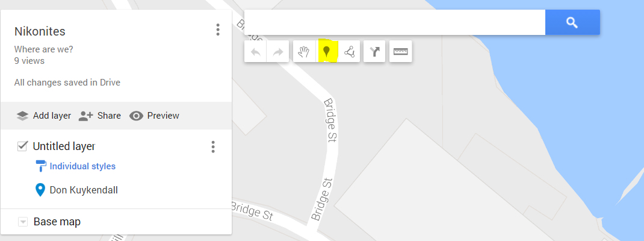The image size is (644, 241).
Task: Uncheck the Untitled layer checkbox
Action: click(22, 146)
